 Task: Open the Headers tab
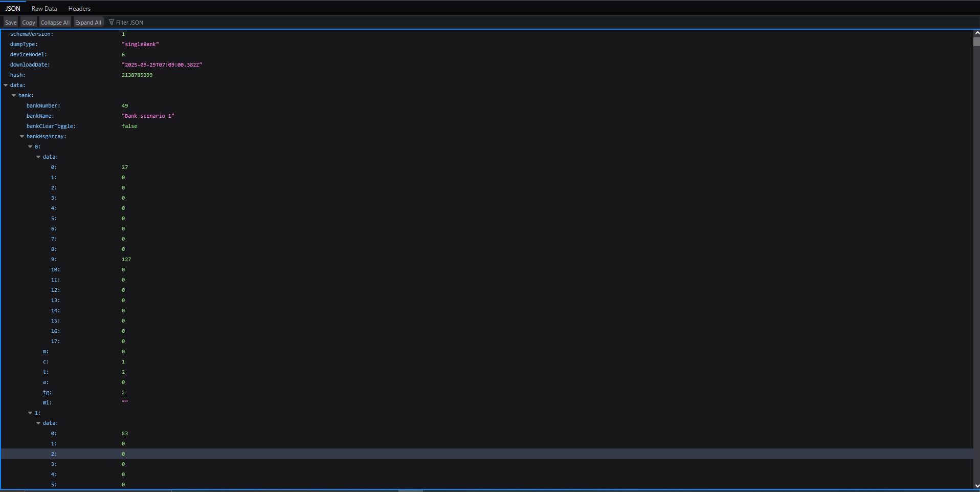pyautogui.click(x=79, y=9)
